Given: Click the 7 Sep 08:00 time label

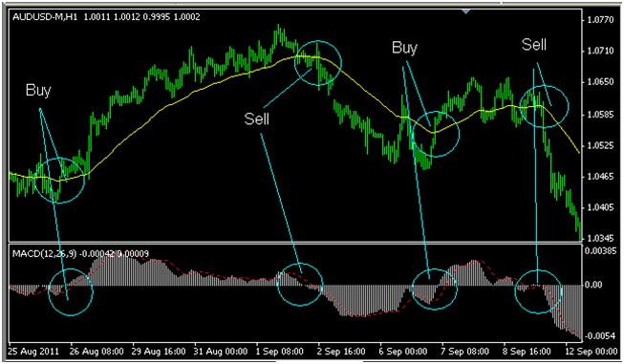Looking at the screenshot, I should click(x=465, y=352).
